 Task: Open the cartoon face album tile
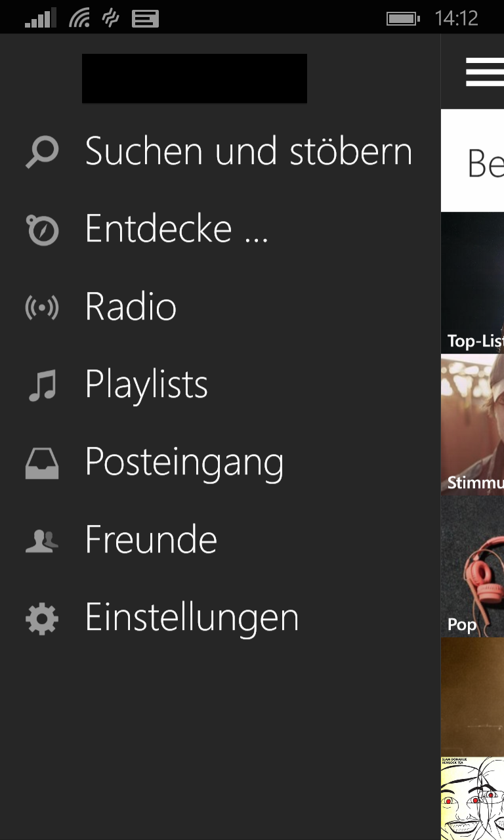click(472, 798)
